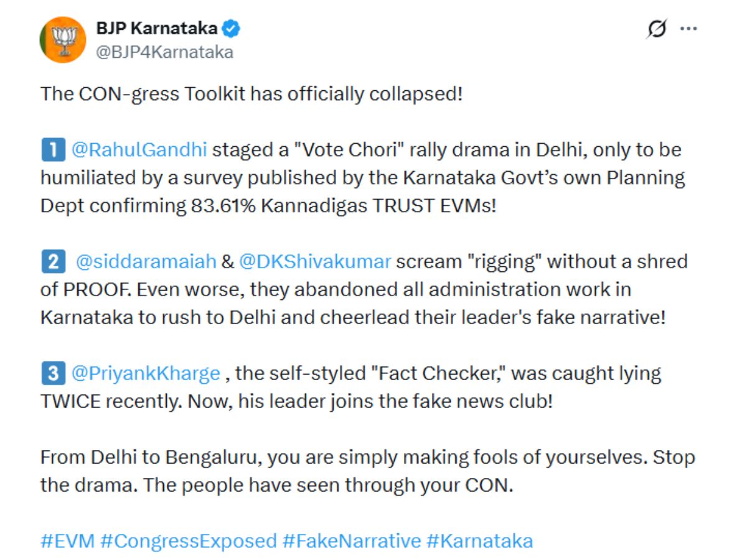This screenshot has width=747, height=560.
Task: Visit the @siddaramaiah profile mention
Action: point(146,261)
